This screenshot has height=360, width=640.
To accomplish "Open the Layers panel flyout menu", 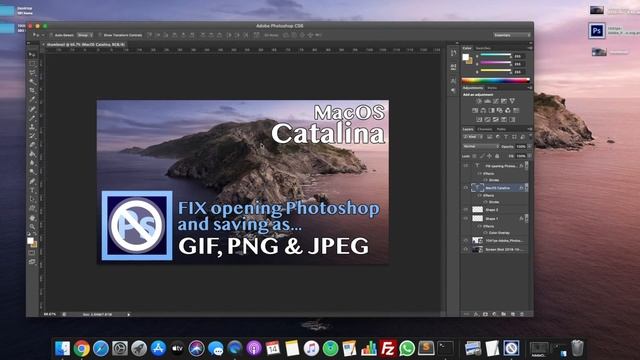I will pyautogui.click(x=530, y=129).
